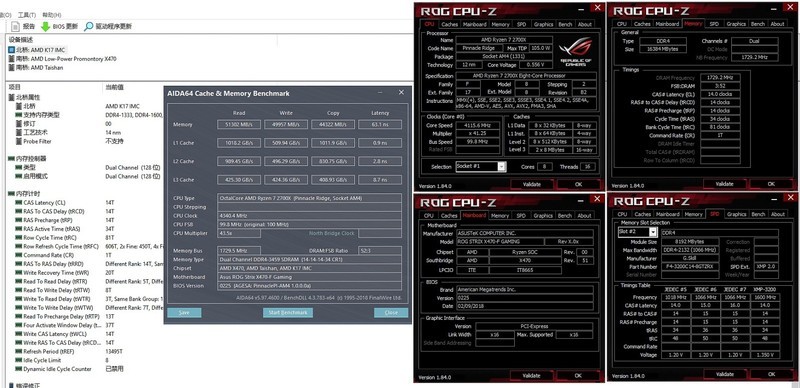Switch to CPU tab in CPU-Z SPD window

coord(621,214)
